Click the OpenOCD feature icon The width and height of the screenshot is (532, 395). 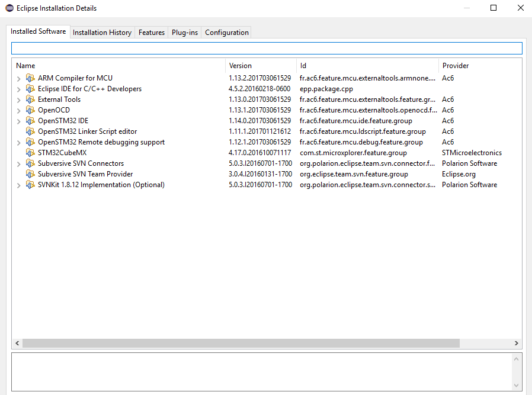coord(30,110)
